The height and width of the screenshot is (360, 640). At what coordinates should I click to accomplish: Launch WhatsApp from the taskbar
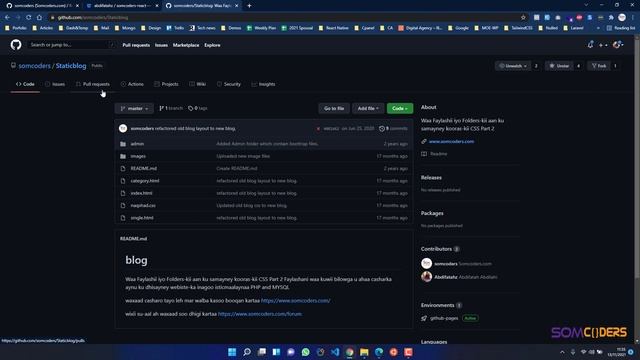pyautogui.click(x=305, y=352)
